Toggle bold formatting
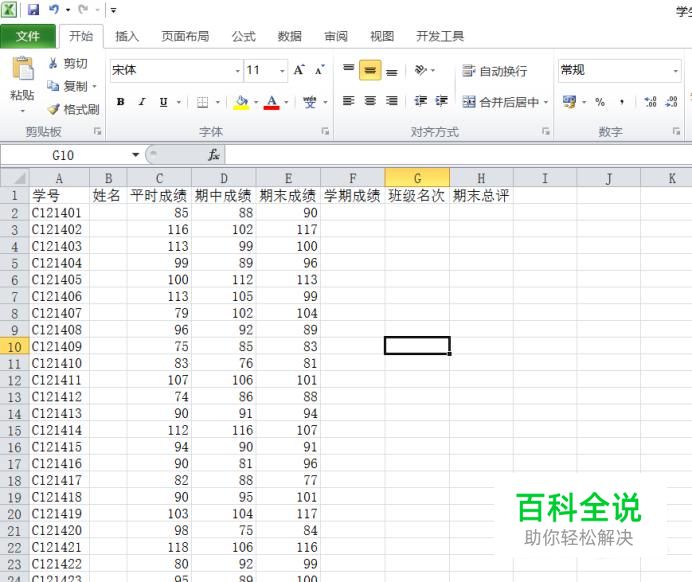Viewport: 692px width, 582px height. (120, 102)
